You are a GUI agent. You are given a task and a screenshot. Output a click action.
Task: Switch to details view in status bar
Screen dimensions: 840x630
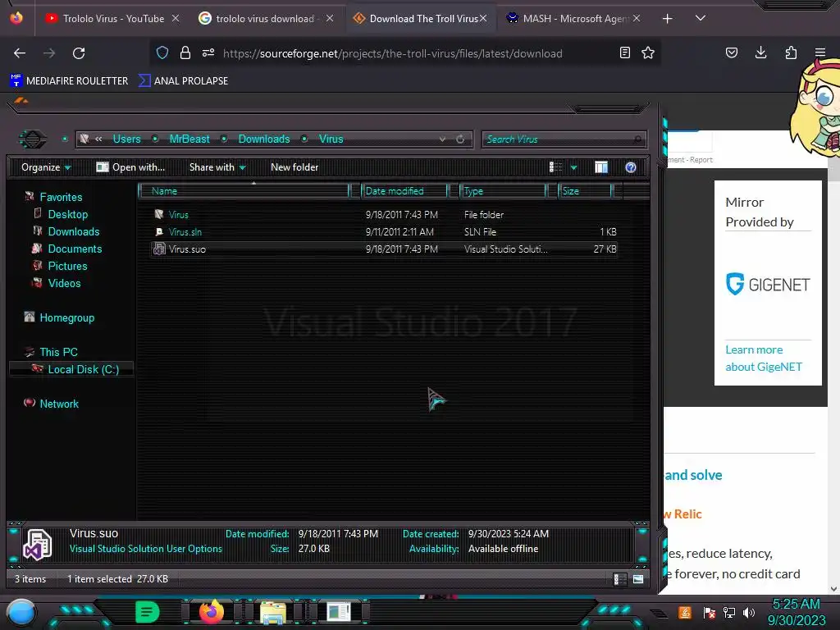pyautogui.click(x=619, y=579)
